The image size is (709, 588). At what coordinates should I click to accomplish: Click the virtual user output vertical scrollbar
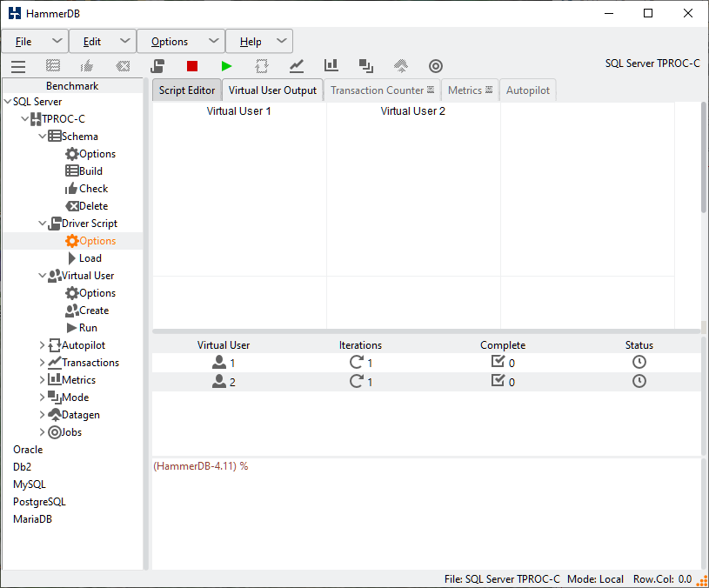pos(704,157)
